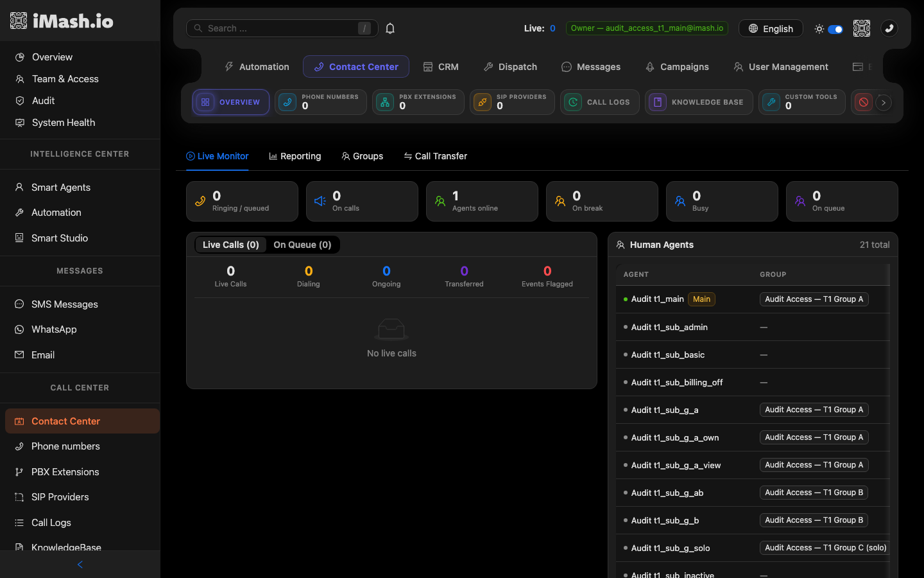Select the SIP Providers plug icon
The height and width of the screenshot is (578, 924).
483,102
